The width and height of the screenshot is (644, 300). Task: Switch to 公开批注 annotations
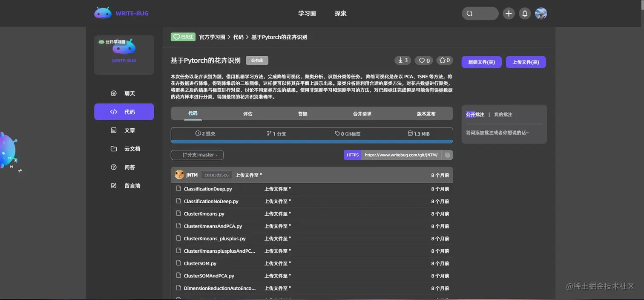(x=475, y=115)
